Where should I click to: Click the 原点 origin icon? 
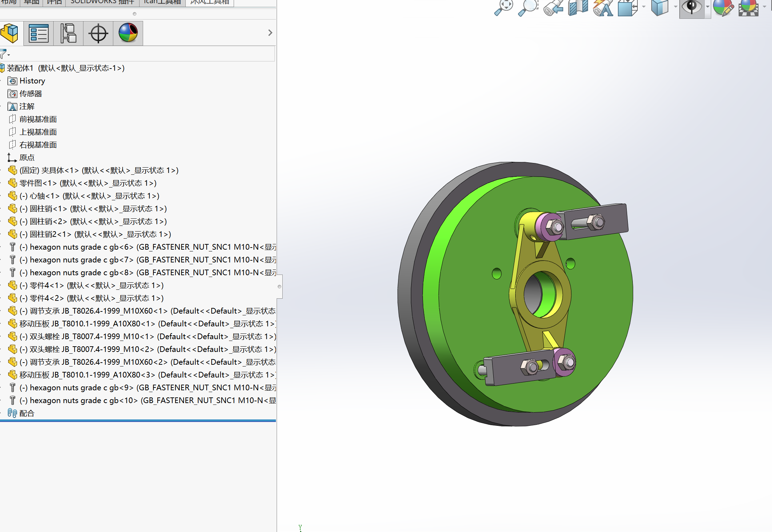(x=12, y=157)
